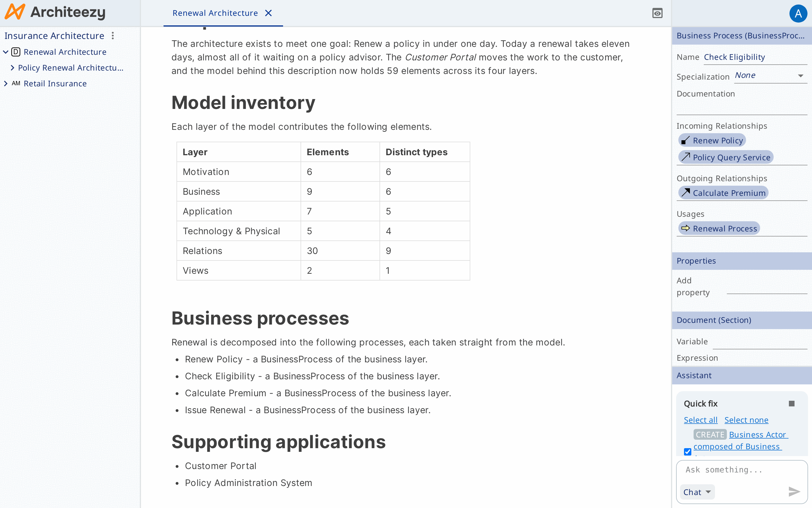Open the Calculate Premium outgoing relationship
Screen dimensions: 812x508
(723, 192)
